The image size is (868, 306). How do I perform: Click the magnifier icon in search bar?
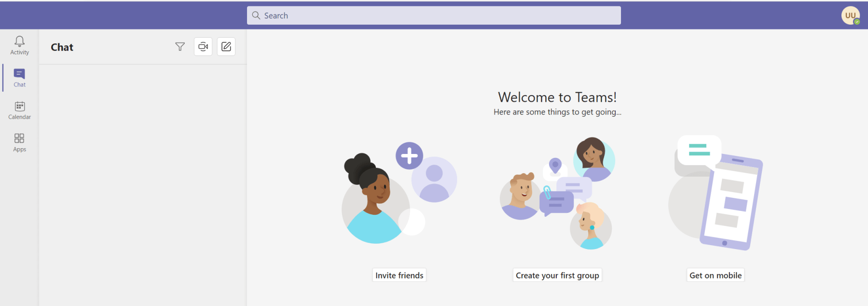pos(256,15)
